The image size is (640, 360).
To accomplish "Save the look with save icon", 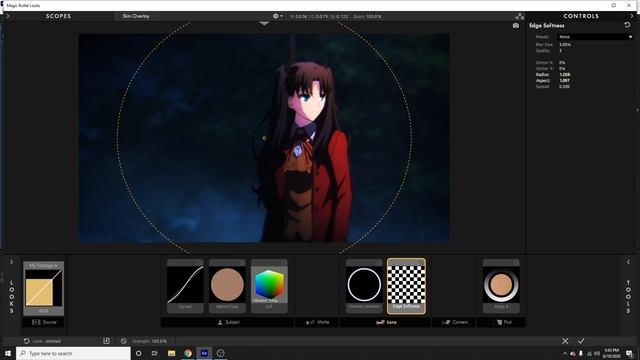I will 107,341.
